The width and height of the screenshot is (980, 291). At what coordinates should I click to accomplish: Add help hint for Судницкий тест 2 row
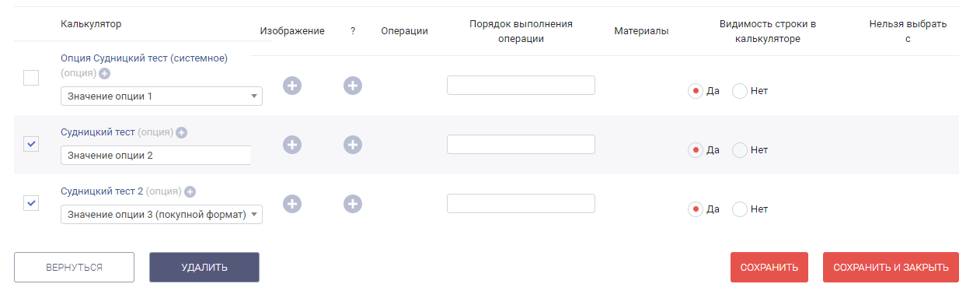(x=353, y=204)
